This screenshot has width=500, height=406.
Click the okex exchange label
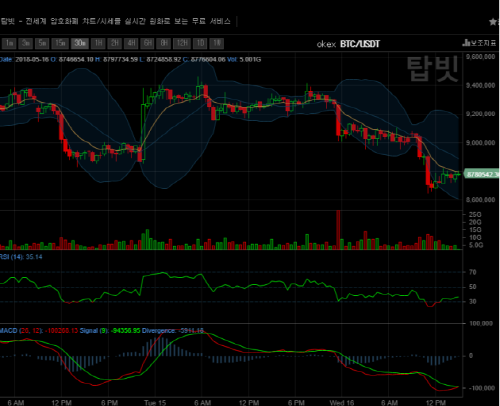click(x=326, y=44)
